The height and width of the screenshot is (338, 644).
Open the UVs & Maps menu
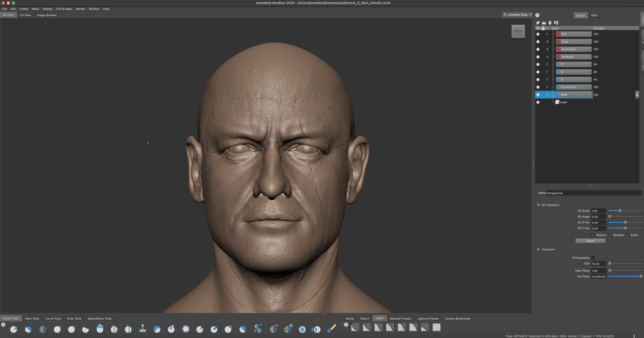pos(64,9)
